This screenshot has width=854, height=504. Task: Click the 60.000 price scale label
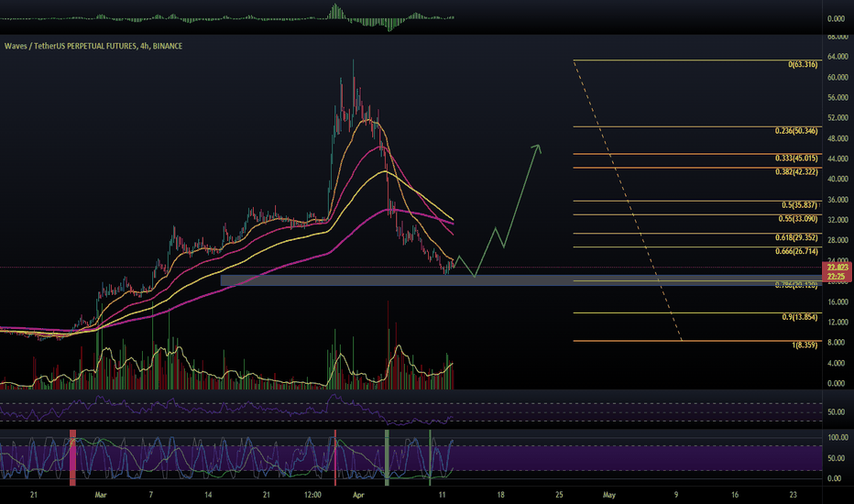838,77
